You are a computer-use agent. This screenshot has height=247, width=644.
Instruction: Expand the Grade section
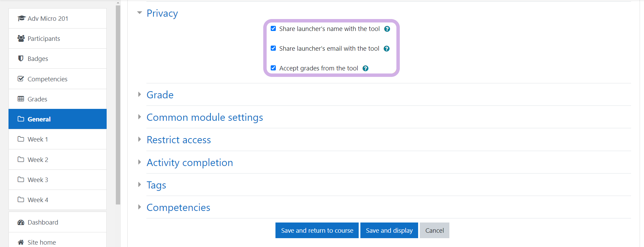click(160, 95)
